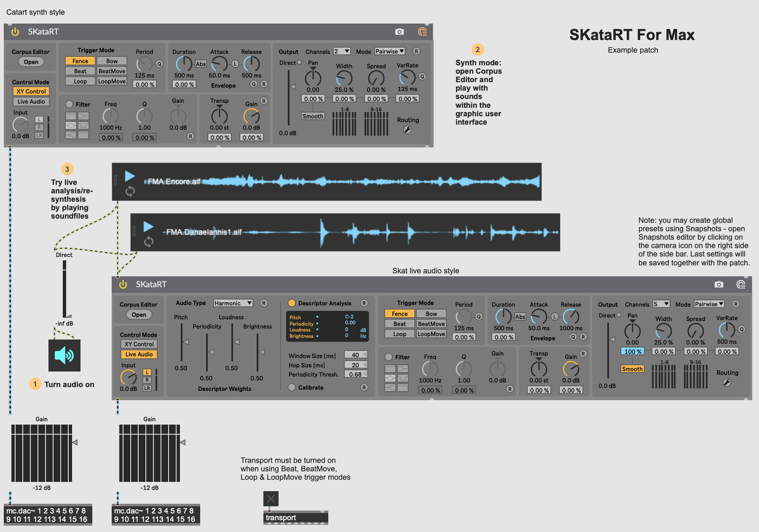Toggle power on the bottom SKataRT device

(123, 284)
